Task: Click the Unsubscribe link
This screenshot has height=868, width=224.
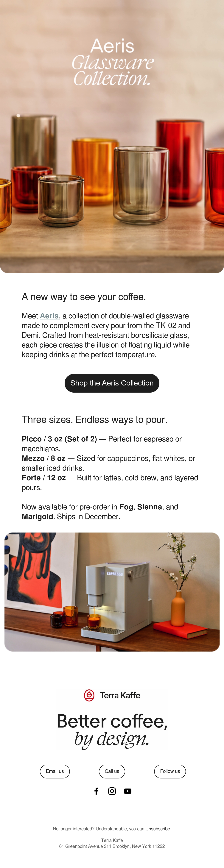Action: coord(158,829)
